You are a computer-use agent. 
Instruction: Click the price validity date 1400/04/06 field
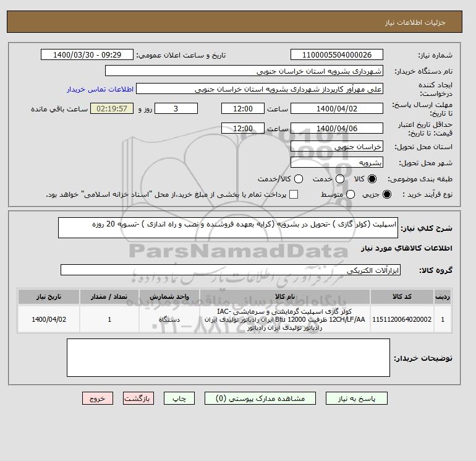pos(337,128)
